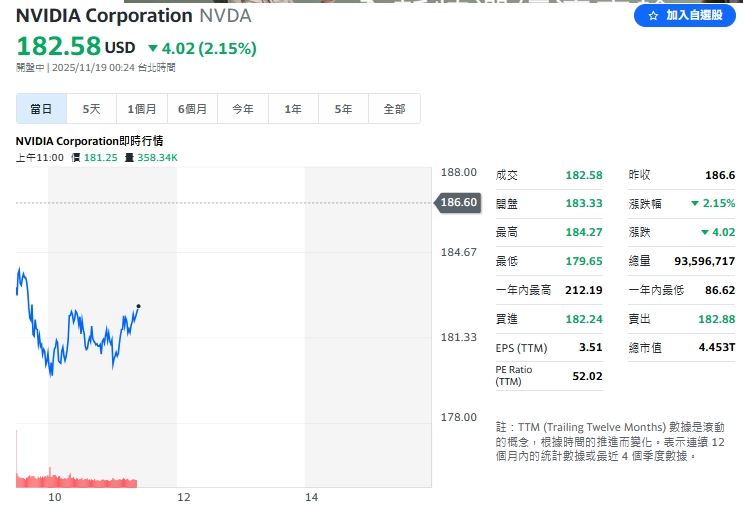Open the 1年 chart tab
This screenshot has height=510, width=743.
293,109
